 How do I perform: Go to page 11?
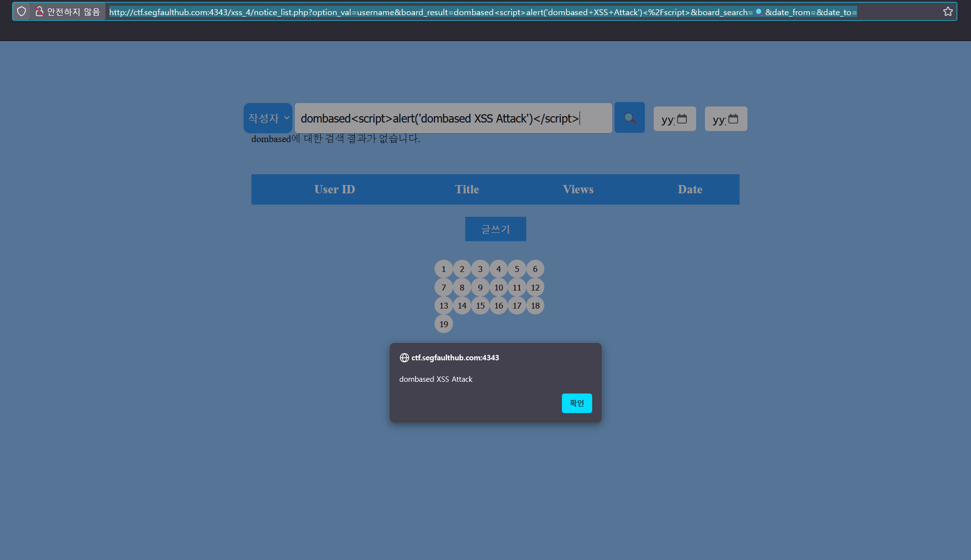click(517, 288)
